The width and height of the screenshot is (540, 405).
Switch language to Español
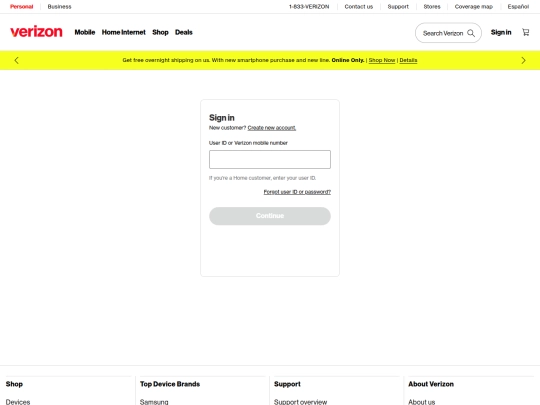(x=518, y=7)
